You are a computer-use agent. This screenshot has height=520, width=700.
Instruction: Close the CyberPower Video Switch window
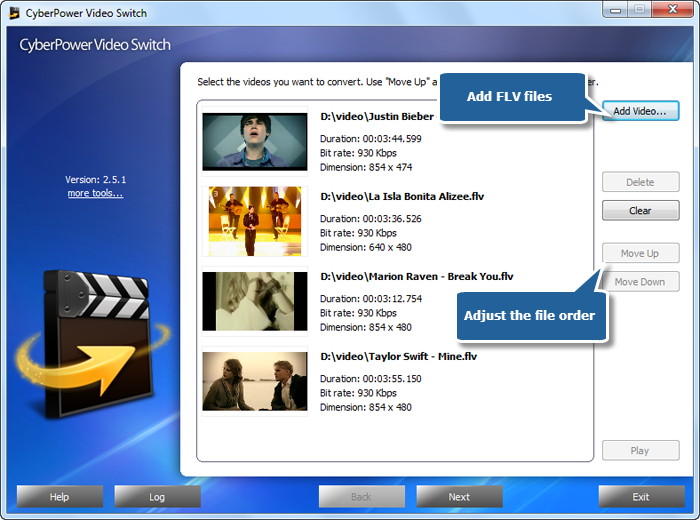(x=673, y=9)
